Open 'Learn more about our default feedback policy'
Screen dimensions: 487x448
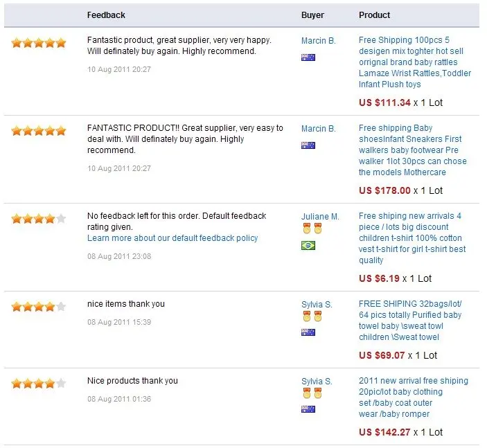172,238
